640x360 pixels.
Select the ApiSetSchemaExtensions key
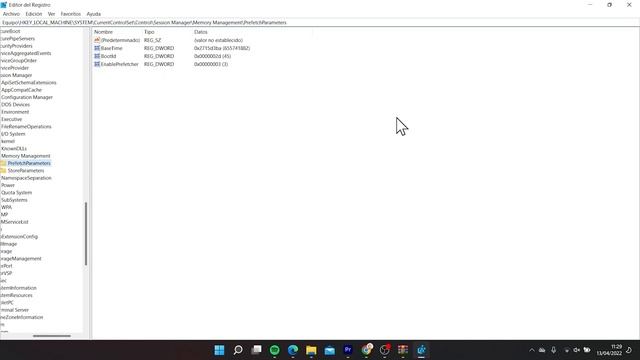(x=29, y=82)
